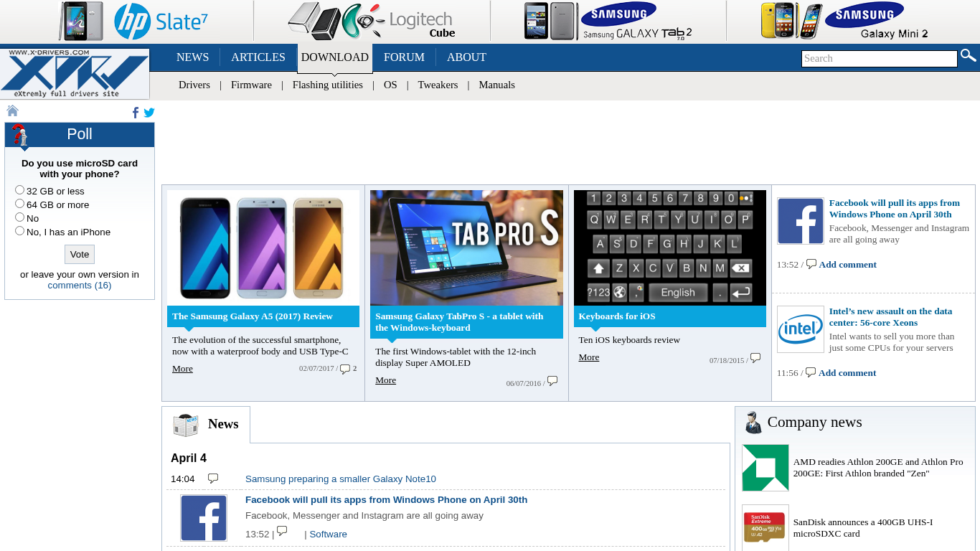Open Facebook Windows Phone headline in the April 4 list
The image size is (980, 551).
(386, 500)
